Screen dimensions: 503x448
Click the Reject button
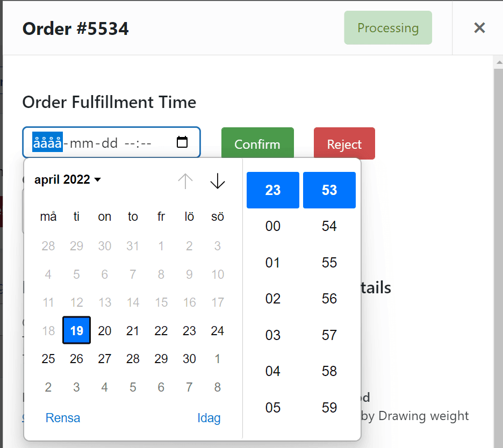tap(344, 143)
